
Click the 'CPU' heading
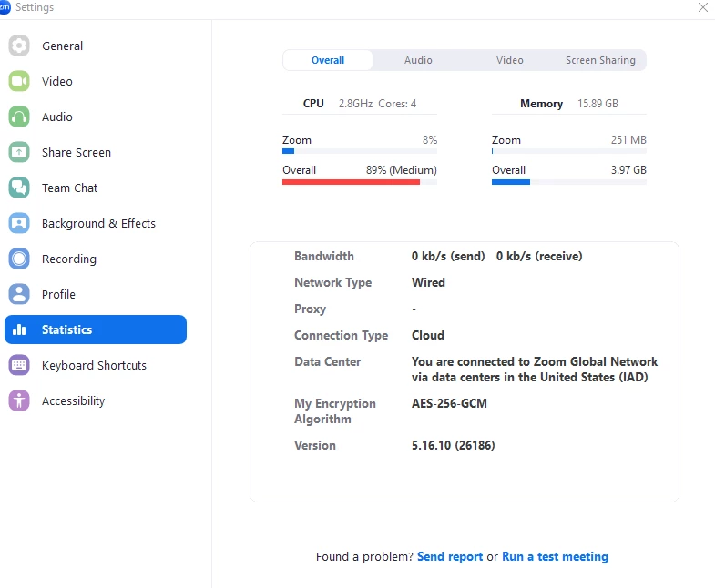(313, 104)
